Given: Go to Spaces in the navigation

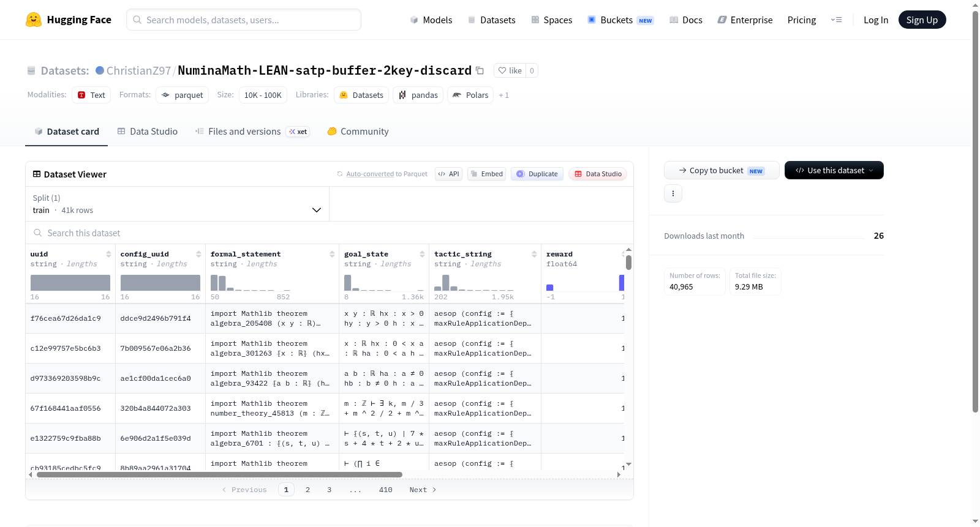Looking at the screenshot, I should 551,20.
